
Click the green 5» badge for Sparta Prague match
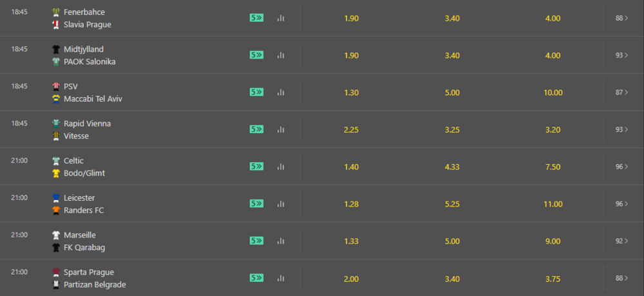[x=257, y=278]
